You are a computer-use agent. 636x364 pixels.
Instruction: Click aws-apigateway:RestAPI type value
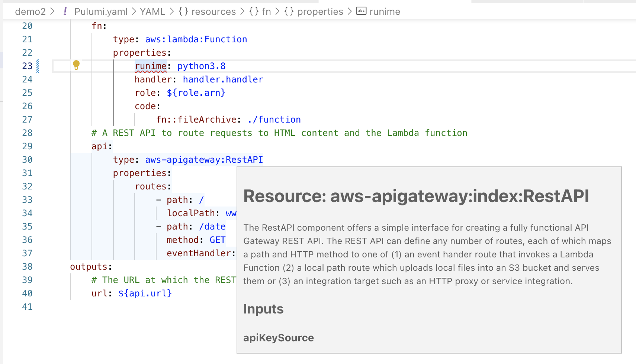(x=204, y=160)
